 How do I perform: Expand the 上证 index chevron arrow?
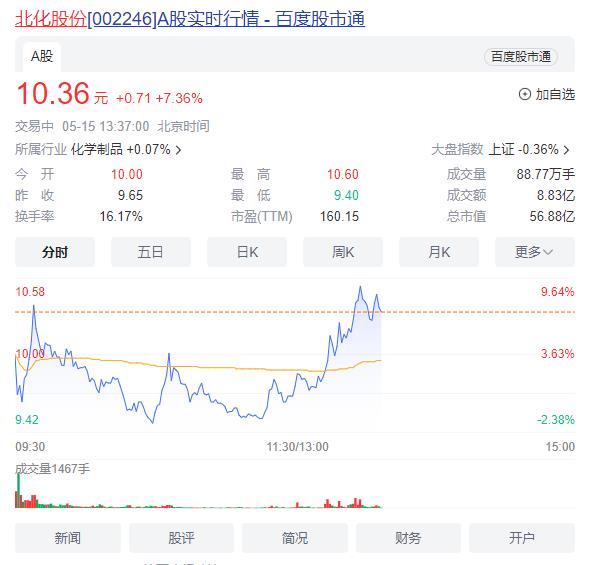coord(566,150)
